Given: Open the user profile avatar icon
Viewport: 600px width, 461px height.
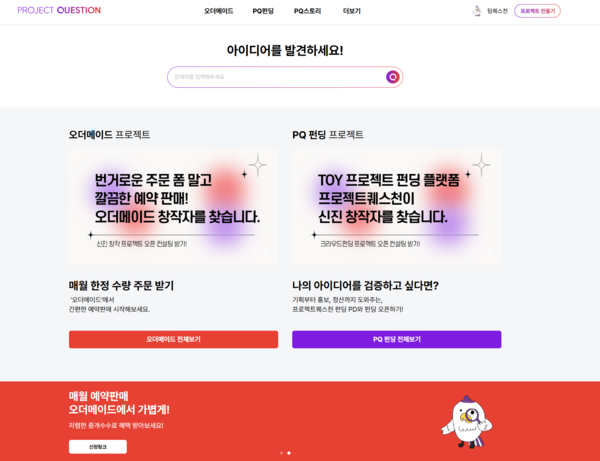Looking at the screenshot, I should [476, 11].
